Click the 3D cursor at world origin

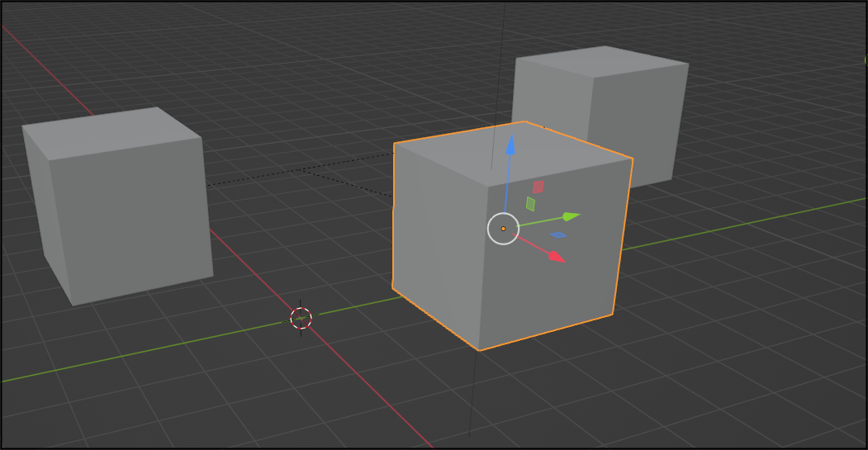(301, 318)
